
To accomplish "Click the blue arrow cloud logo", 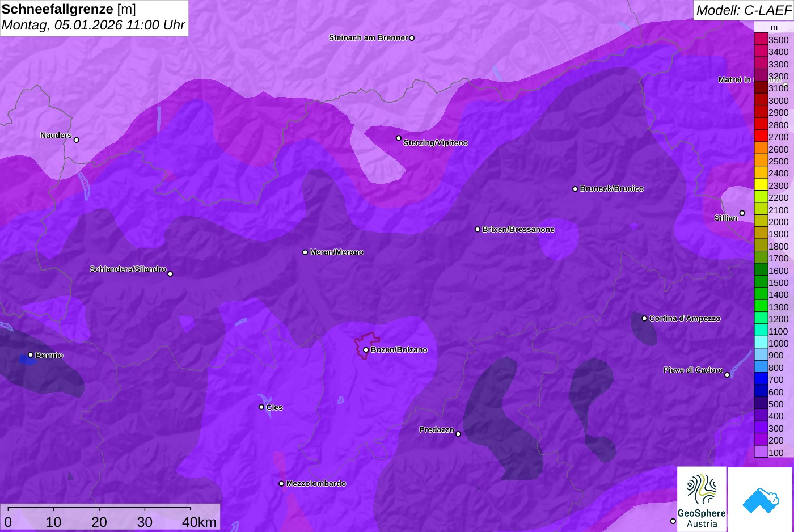I will (x=760, y=499).
